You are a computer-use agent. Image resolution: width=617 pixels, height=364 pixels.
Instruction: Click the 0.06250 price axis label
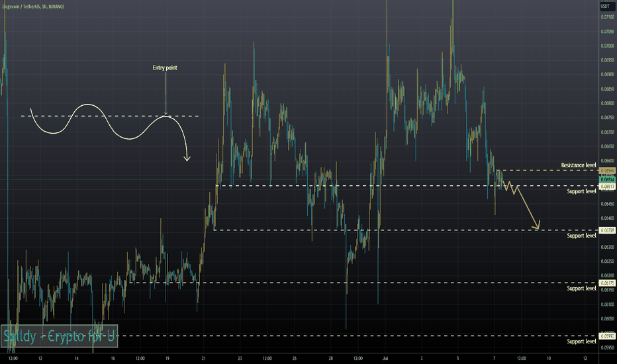pos(607,261)
